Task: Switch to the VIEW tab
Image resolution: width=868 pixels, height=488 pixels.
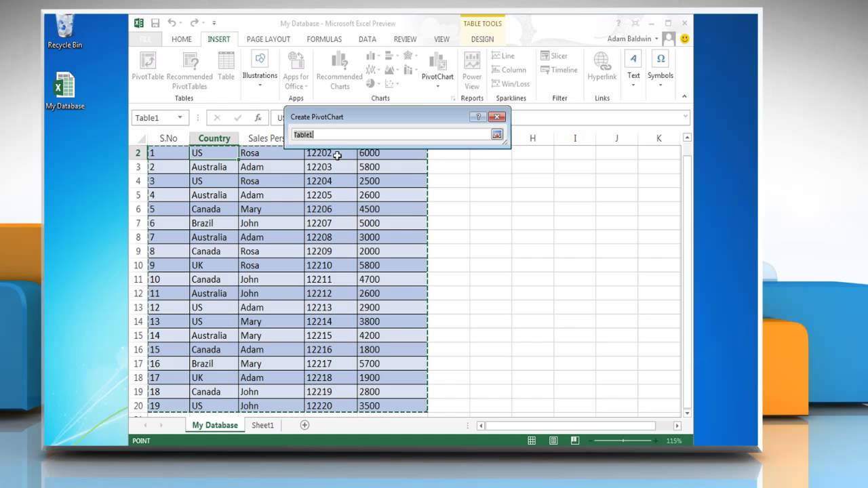Action: [x=441, y=39]
